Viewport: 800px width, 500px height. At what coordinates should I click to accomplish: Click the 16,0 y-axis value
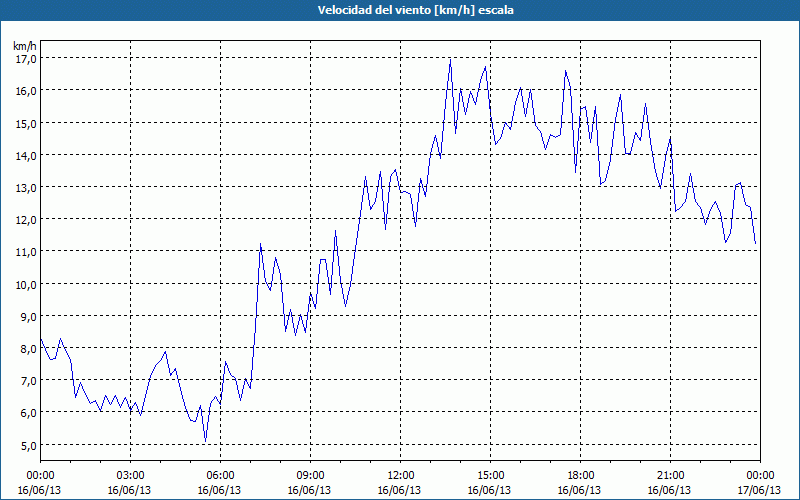tap(25, 91)
